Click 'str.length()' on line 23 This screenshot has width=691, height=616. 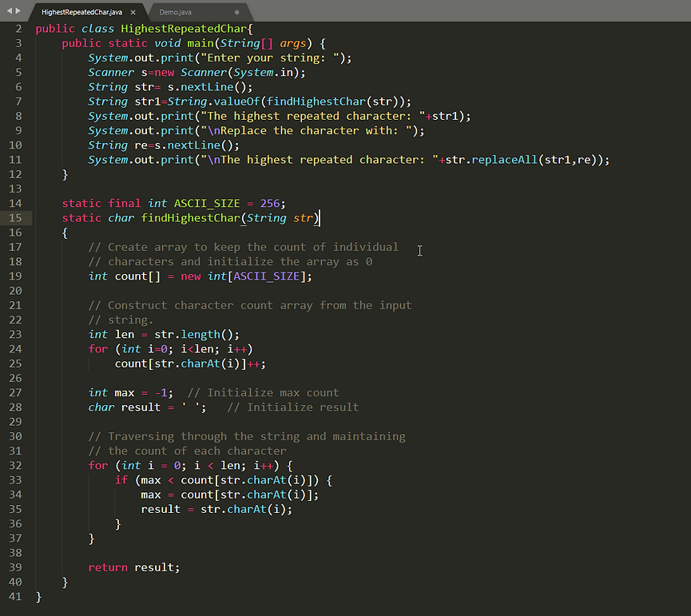193,334
